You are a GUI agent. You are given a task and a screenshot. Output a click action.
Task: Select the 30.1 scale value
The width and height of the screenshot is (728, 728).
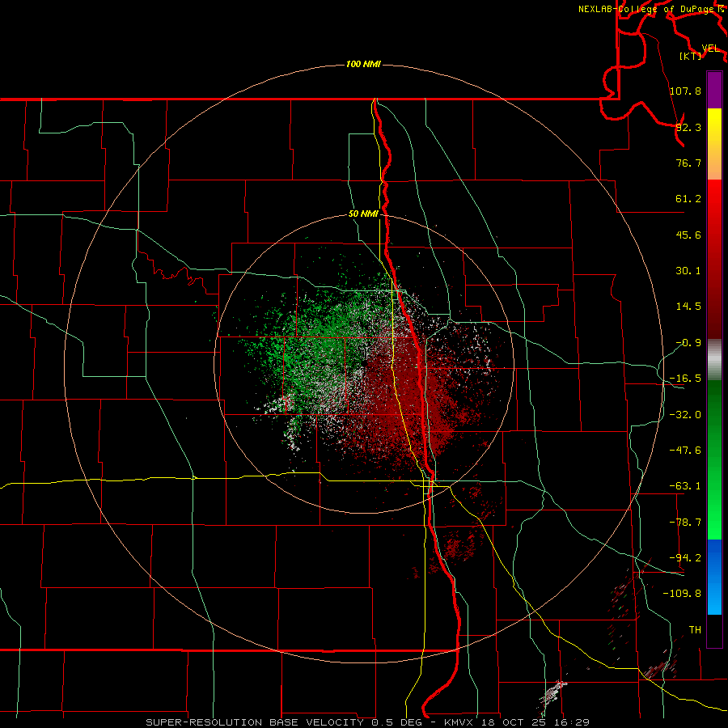point(688,271)
